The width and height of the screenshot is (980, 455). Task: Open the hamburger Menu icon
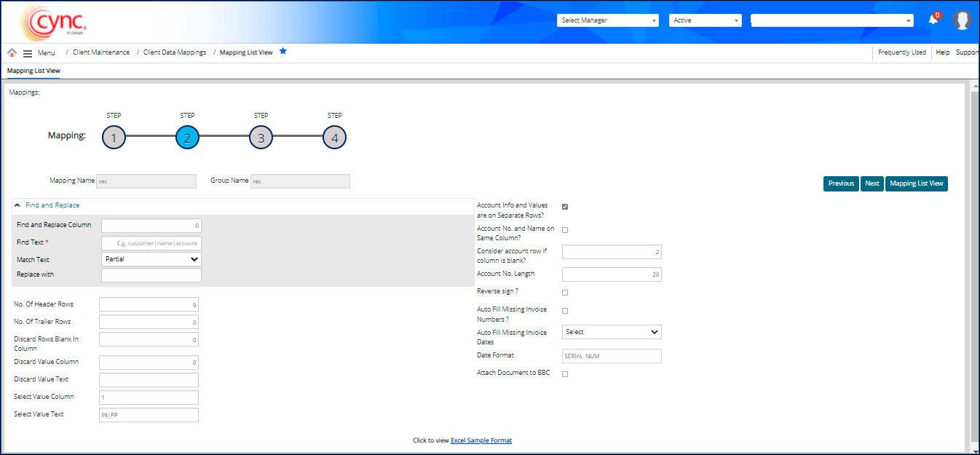28,53
